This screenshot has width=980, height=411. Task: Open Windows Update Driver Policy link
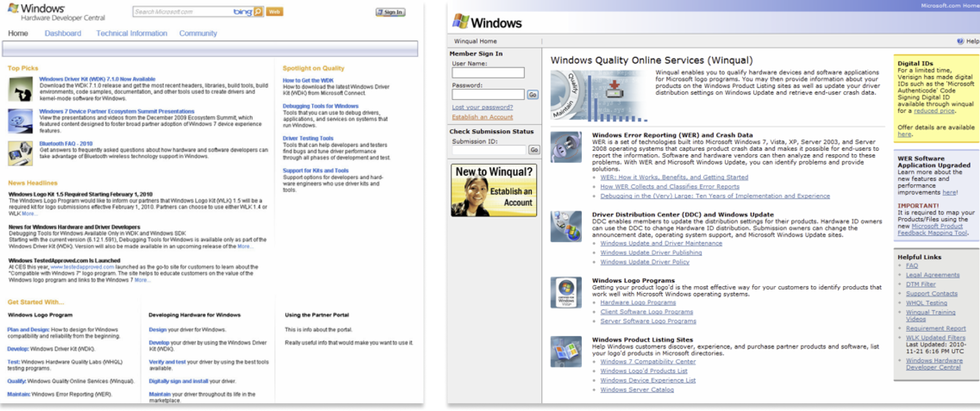pyautogui.click(x=645, y=262)
